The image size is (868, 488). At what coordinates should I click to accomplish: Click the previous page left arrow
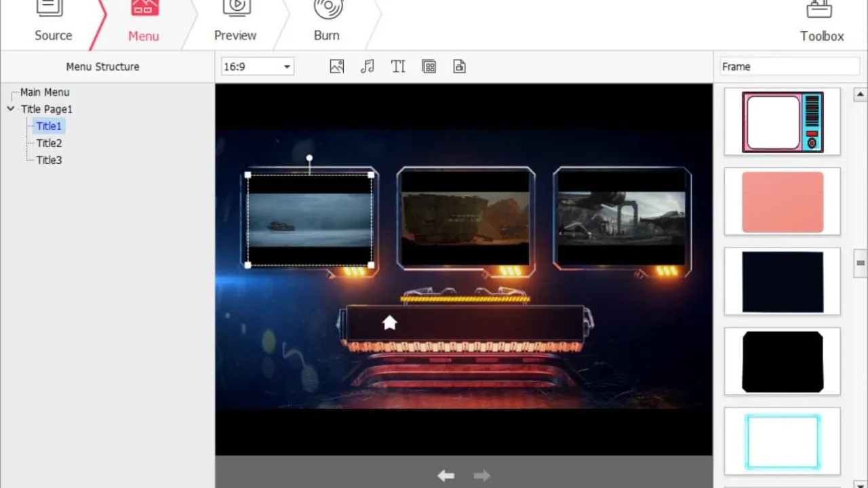point(446,476)
